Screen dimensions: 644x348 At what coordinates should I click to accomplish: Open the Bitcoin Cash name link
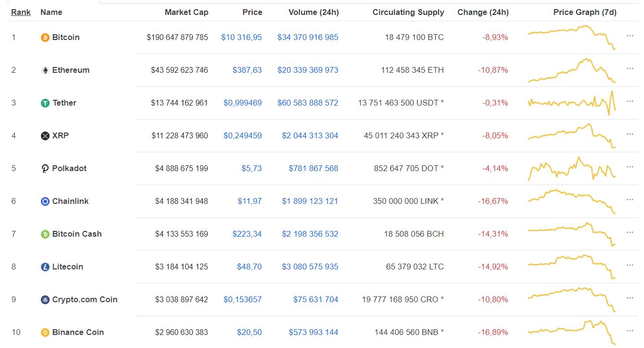pyautogui.click(x=77, y=234)
